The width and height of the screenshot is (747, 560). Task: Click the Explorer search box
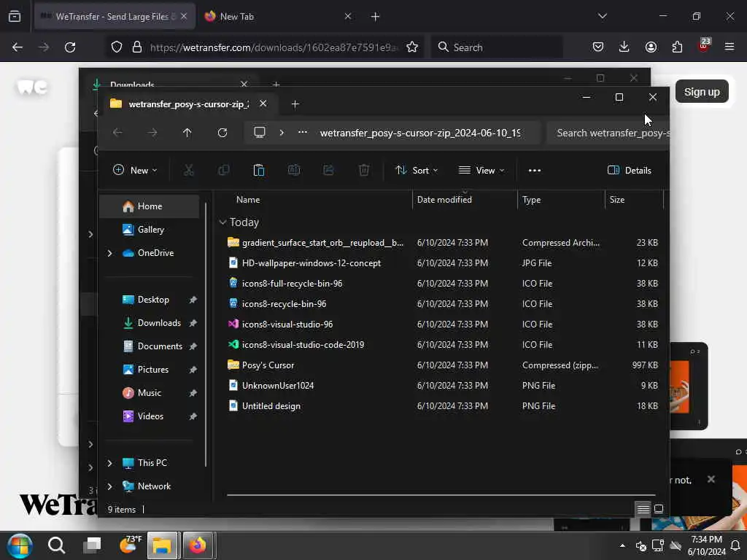point(608,133)
